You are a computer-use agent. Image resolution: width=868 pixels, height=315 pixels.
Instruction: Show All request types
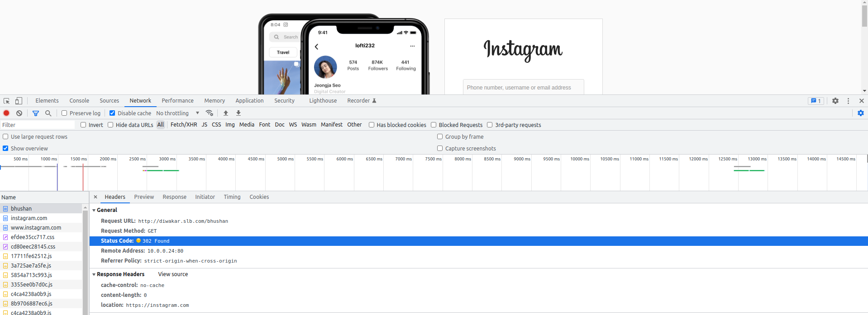point(161,125)
